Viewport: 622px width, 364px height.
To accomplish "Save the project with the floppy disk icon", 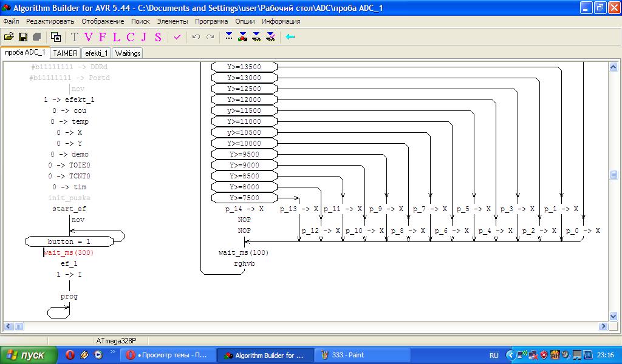I will tap(22, 37).
